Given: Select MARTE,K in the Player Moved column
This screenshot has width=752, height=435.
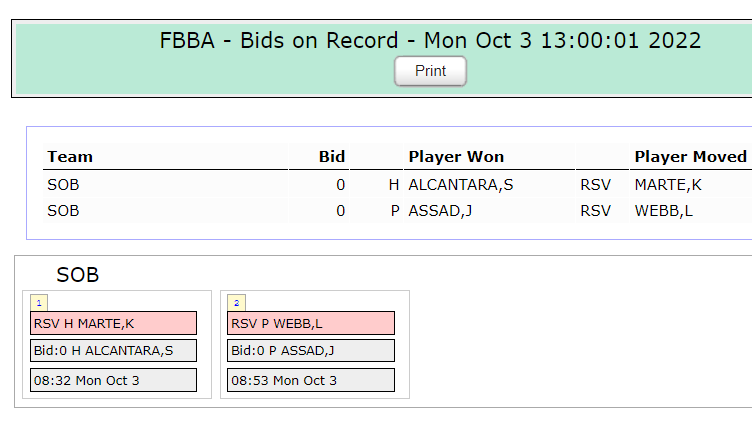Looking at the screenshot, I should point(668,185).
